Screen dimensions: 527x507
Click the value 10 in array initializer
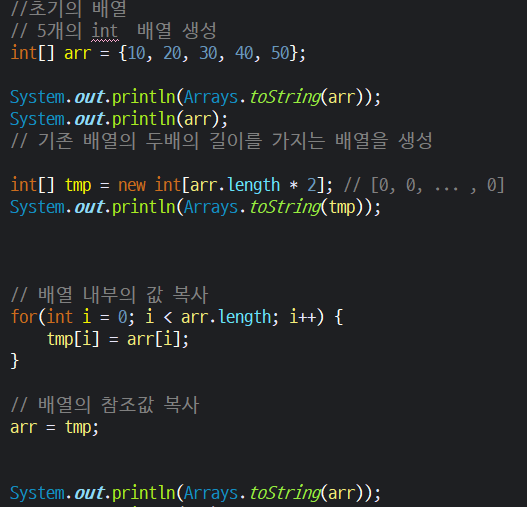(136, 53)
